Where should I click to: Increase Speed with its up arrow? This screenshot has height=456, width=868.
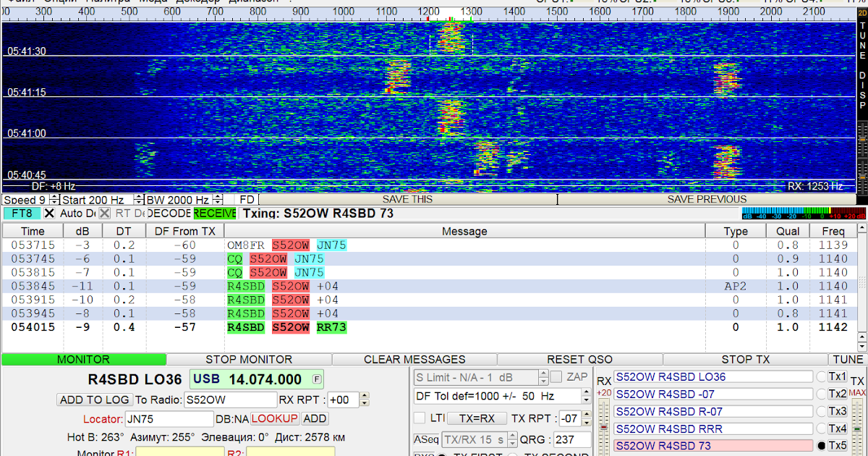53,196
